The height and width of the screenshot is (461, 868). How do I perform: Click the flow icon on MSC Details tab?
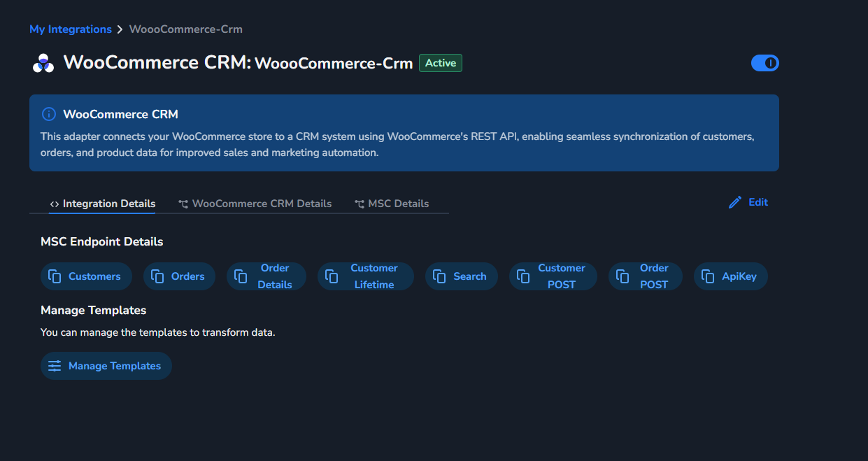point(360,204)
